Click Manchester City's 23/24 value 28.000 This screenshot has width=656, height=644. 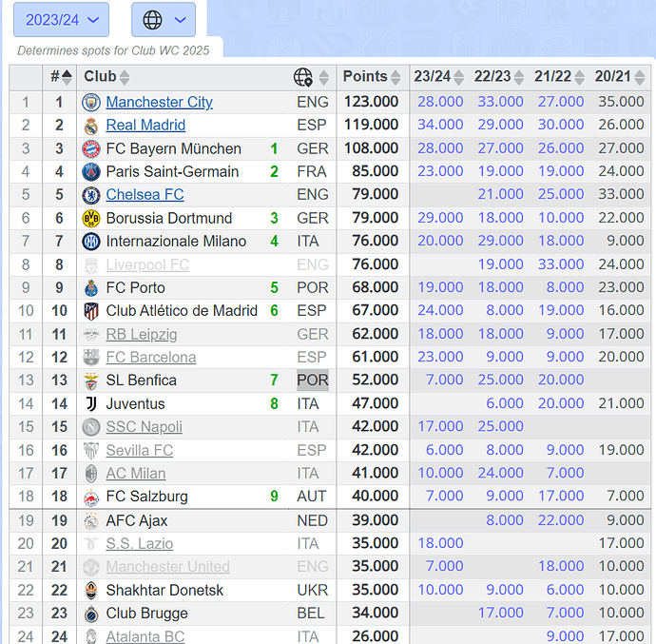[440, 102]
